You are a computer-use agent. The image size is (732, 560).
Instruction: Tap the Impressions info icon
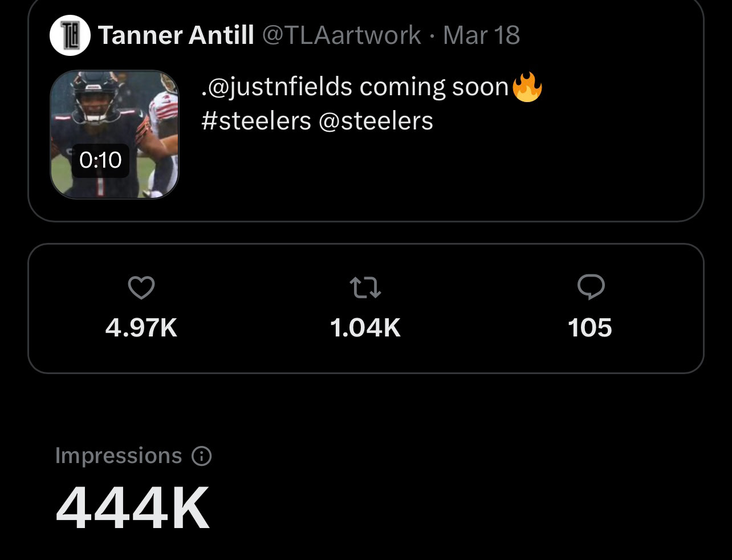[202, 456]
